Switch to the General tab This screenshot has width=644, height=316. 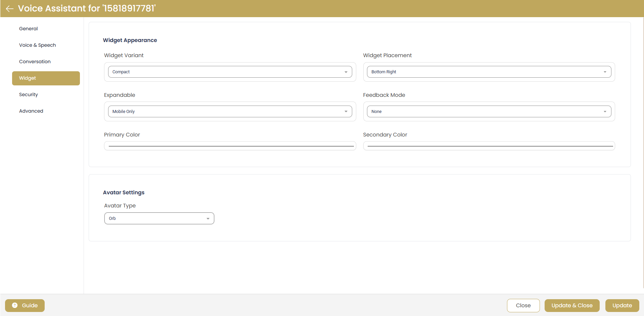coord(29,29)
